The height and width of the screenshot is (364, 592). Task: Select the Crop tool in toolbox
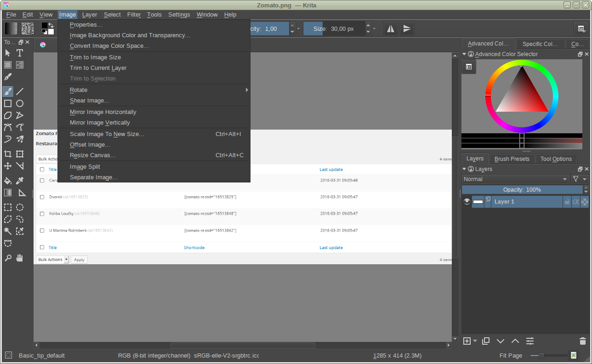pyautogui.click(x=8, y=154)
